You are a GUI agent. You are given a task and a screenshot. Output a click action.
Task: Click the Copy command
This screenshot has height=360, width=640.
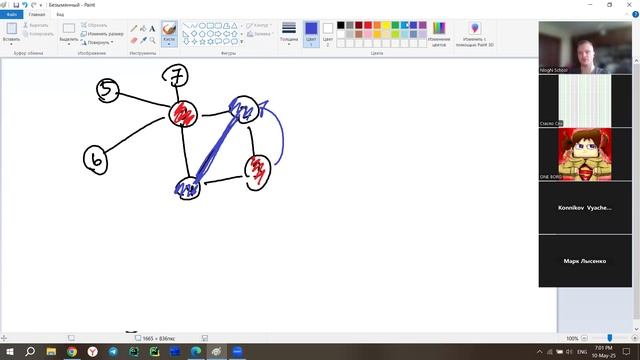coord(38,34)
